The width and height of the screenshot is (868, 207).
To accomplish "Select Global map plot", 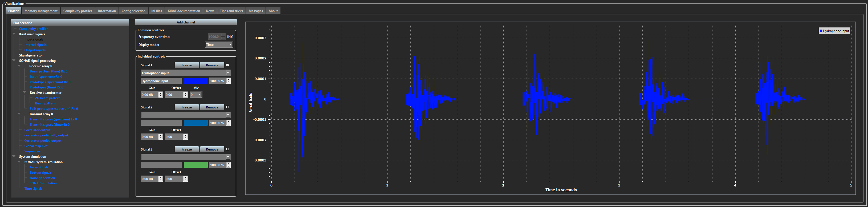I will tap(36, 146).
